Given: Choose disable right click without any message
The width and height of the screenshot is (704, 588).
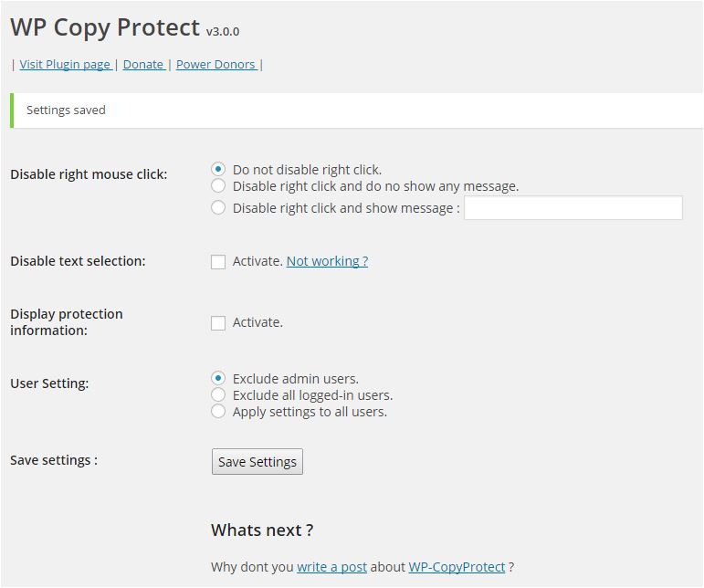Looking at the screenshot, I should tap(218, 186).
